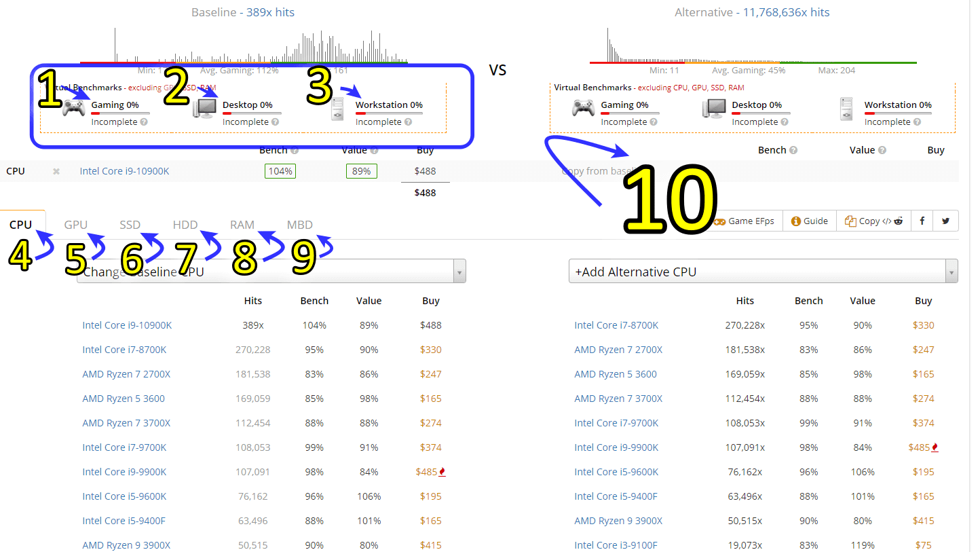
Task: Select Intel Core i3-9100F in alternative list
Action: [616, 545]
